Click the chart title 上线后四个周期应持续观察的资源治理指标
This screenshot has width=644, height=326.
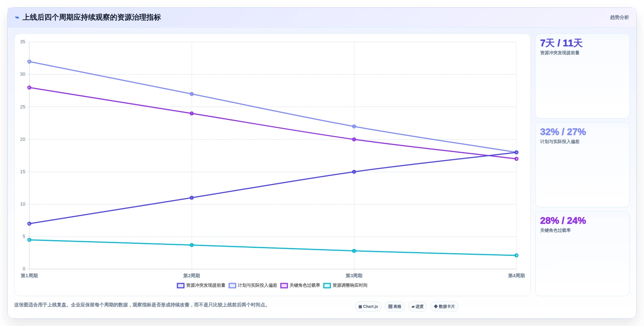[92, 17]
